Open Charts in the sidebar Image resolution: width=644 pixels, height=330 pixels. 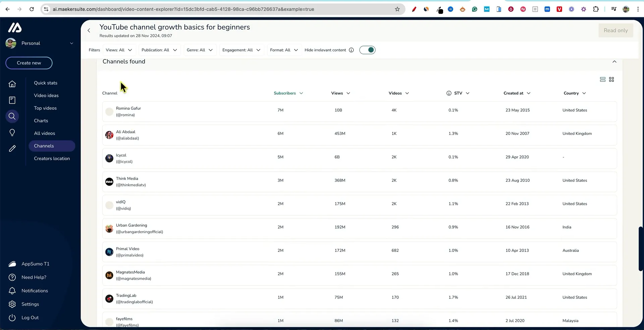point(41,121)
